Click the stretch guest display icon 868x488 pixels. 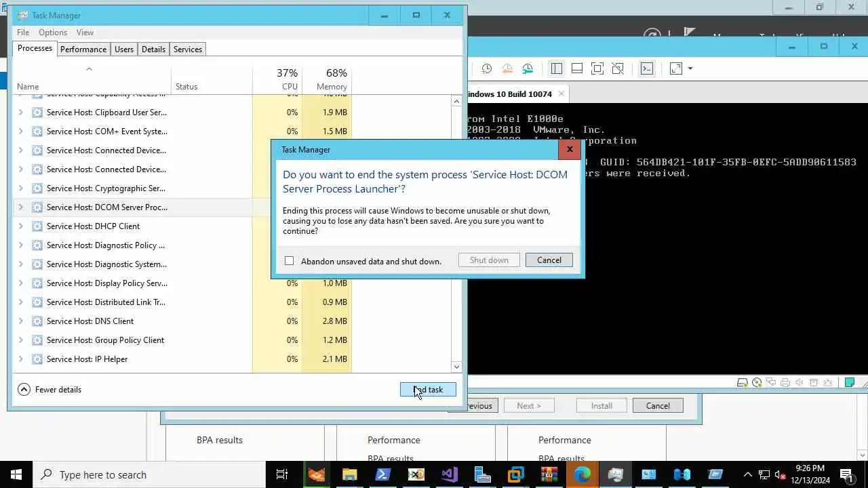676,68
